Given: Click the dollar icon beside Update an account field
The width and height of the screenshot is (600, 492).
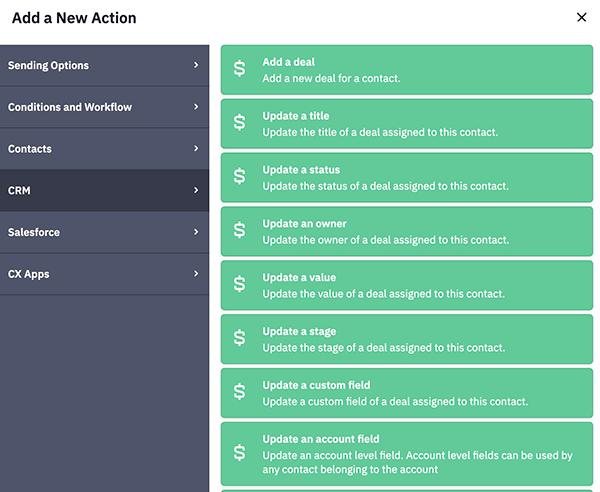Looking at the screenshot, I should (x=240, y=453).
